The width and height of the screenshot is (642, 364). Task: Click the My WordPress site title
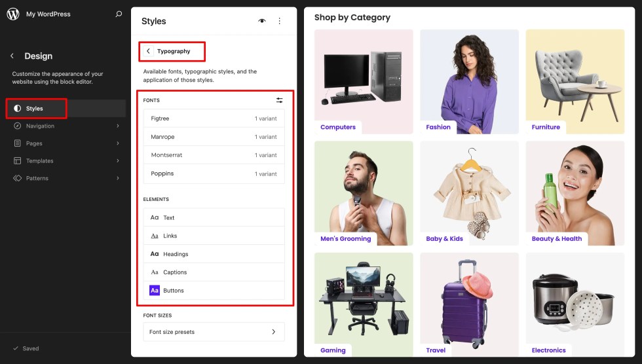48,14
